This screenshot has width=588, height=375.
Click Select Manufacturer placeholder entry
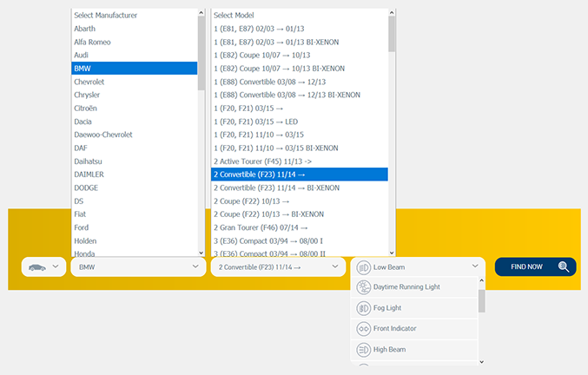point(135,16)
